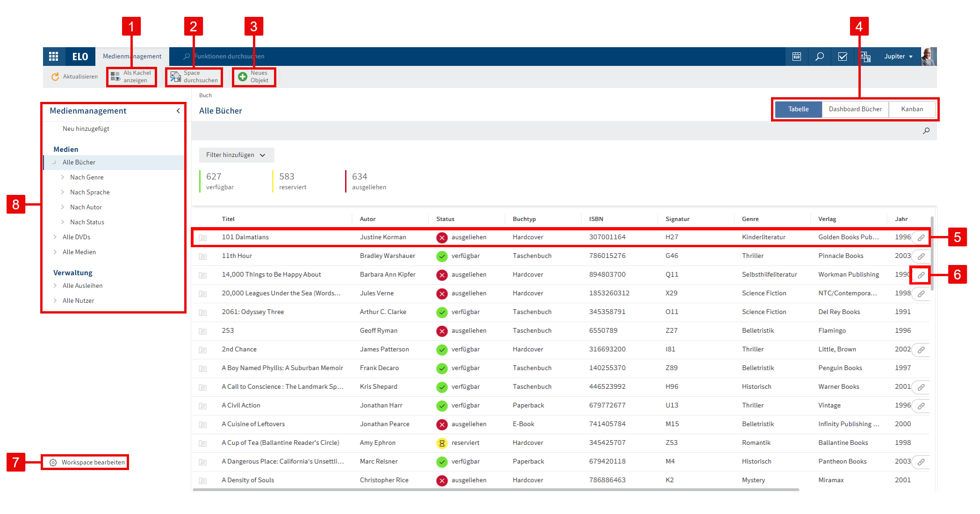980x514 pixels.
Task: Sort by Autor column header
Action: click(x=367, y=219)
